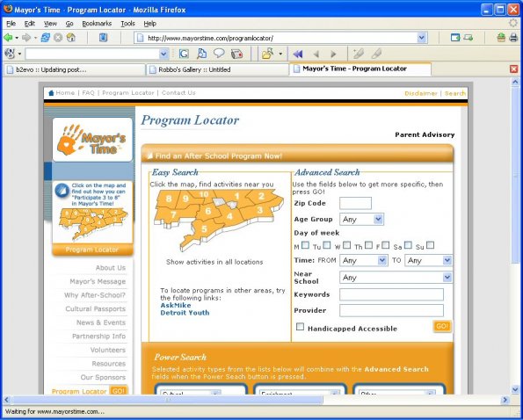
Task: Open the folder user icon dropdown arrow
Action: pyautogui.click(x=280, y=54)
